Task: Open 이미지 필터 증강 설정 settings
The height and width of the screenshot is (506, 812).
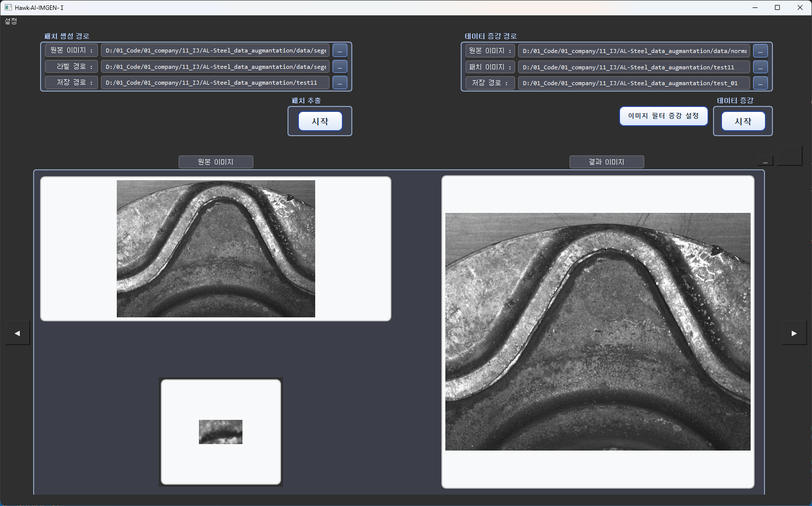Action: [x=663, y=116]
